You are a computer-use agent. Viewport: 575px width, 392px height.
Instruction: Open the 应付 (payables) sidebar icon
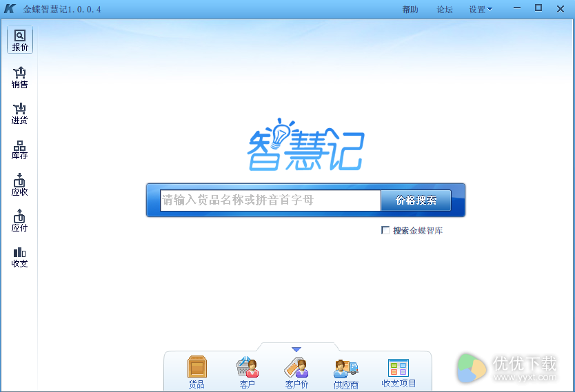20,220
